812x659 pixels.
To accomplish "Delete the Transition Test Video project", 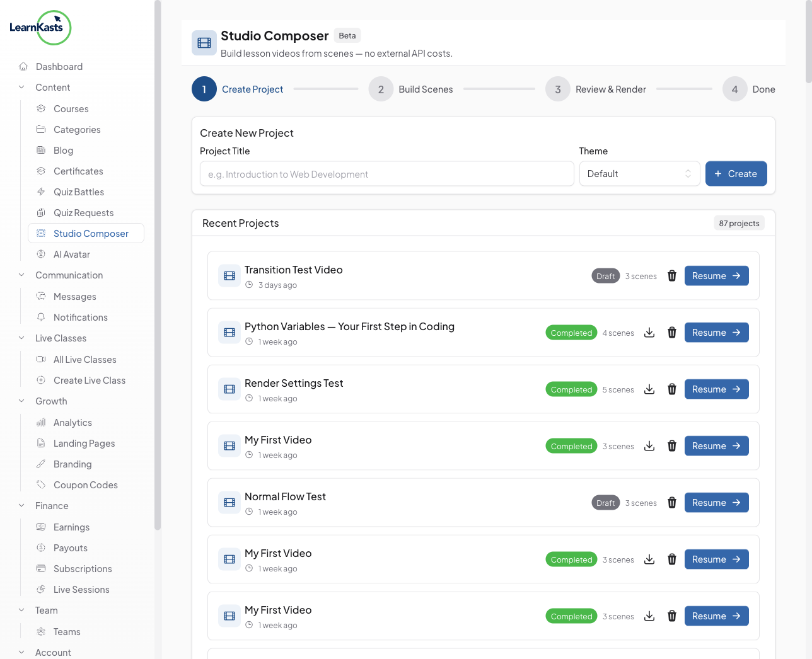I will coord(672,276).
